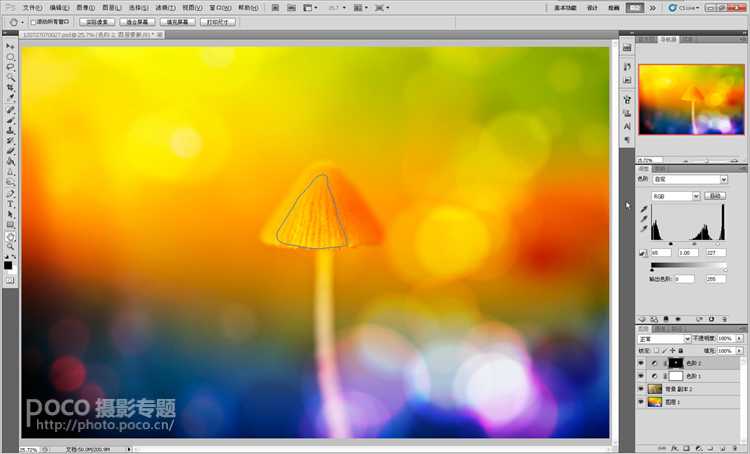The image size is (750, 454).
Task: Open the 文件(F) menu
Action: click(32, 8)
